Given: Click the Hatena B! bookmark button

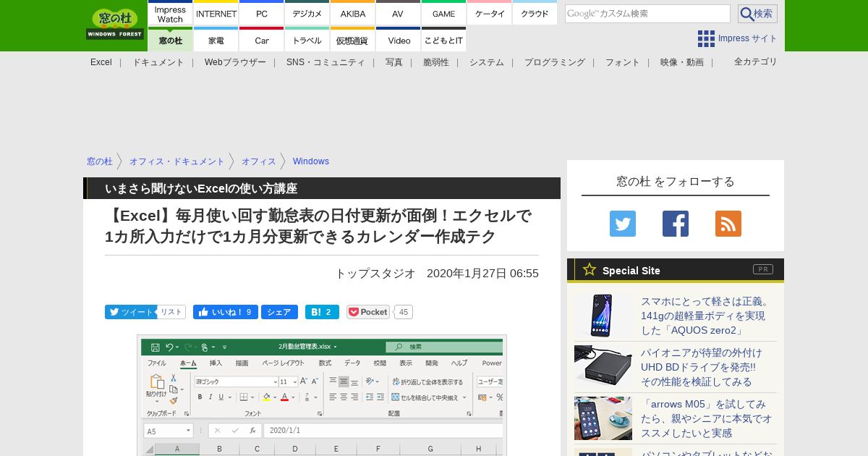Looking at the screenshot, I should pos(322,312).
